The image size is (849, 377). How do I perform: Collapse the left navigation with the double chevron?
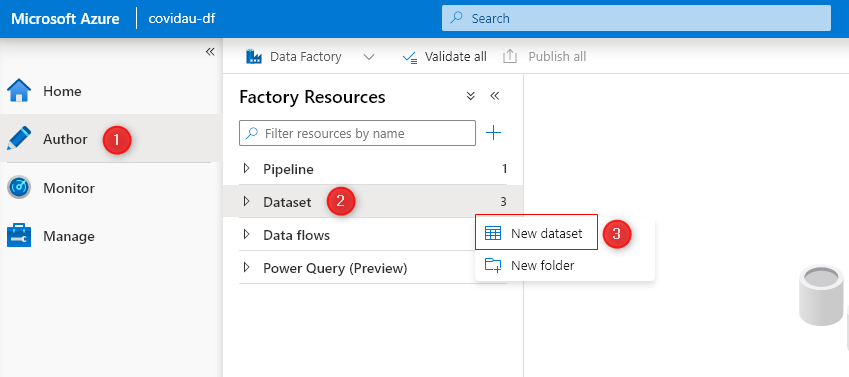tap(210, 51)
